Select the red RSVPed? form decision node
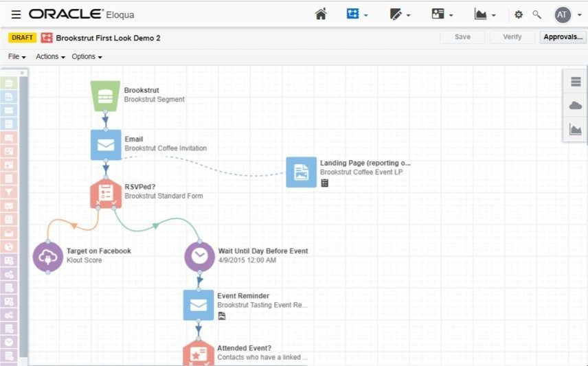 point(106,193)
